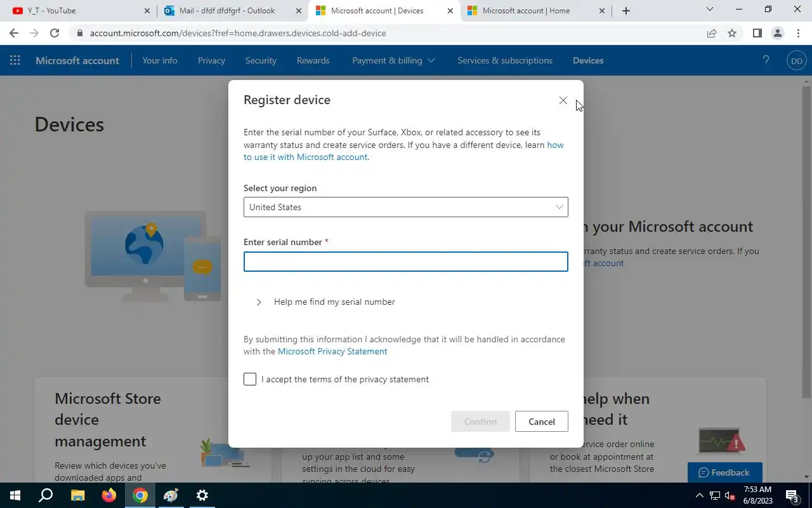Close the Microsoft account Devices tab
Viewport: 812px width, 508px height.
coord(450,11)
